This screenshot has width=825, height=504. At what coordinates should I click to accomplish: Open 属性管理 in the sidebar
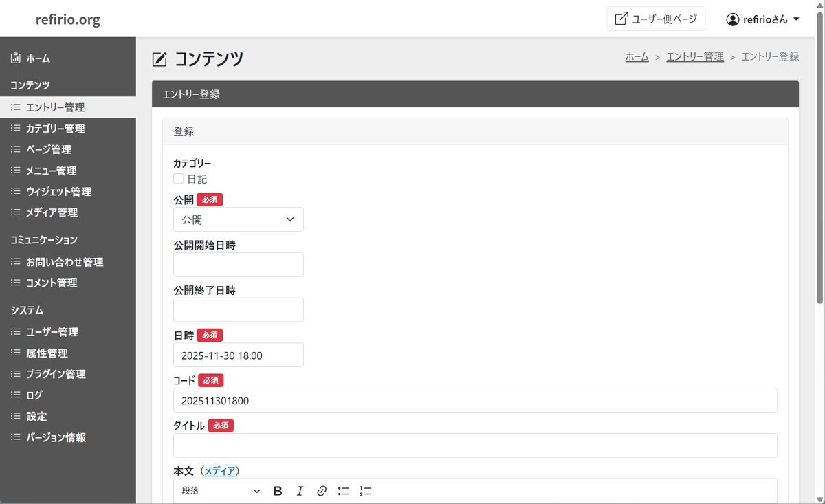(x=68, y=353)
